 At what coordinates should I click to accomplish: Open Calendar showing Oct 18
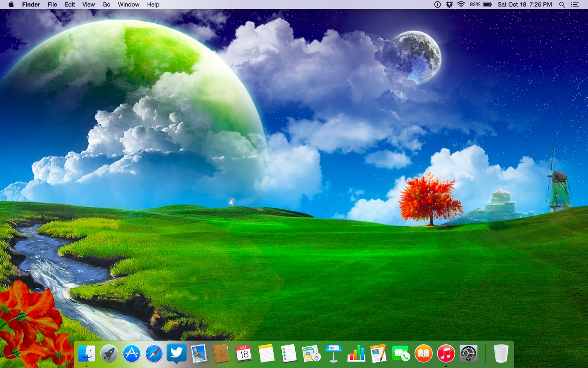point(244,354)
